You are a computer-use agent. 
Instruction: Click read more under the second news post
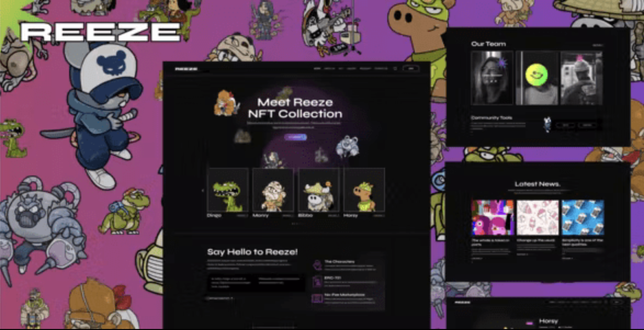click(522, 254)
